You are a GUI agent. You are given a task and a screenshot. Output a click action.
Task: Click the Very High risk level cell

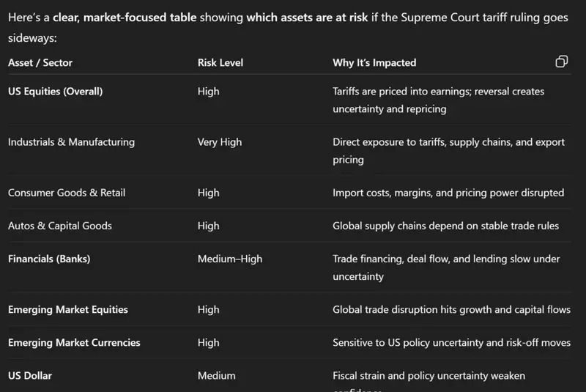[x=220, y=142]
